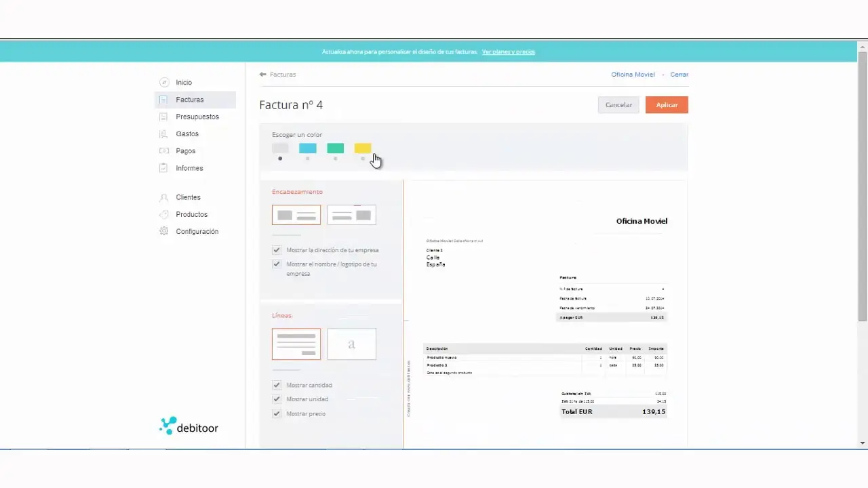Viewport: 868px width, 488px height.
Task: Pick the turquoise blue color swatch
Action: click(x=308, y=148)
